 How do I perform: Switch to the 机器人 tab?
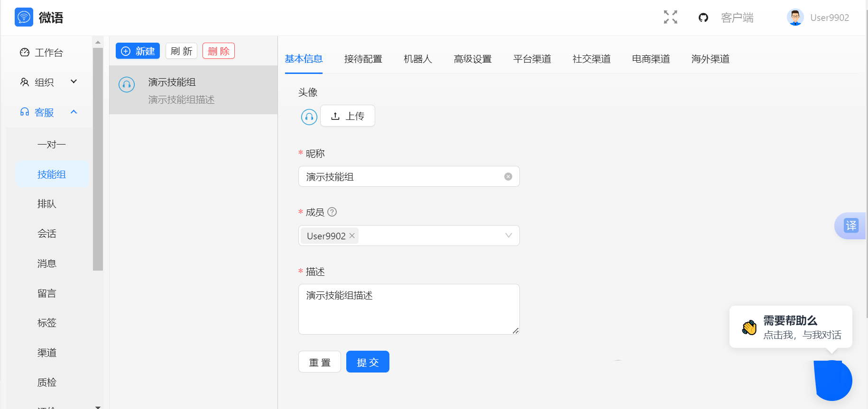pyautogui.click(x=417, y=59)
